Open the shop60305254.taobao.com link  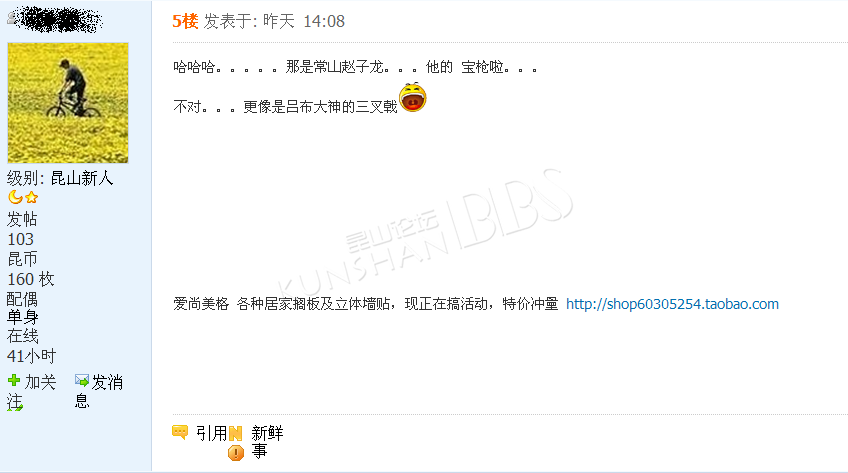tap(672, 304)
